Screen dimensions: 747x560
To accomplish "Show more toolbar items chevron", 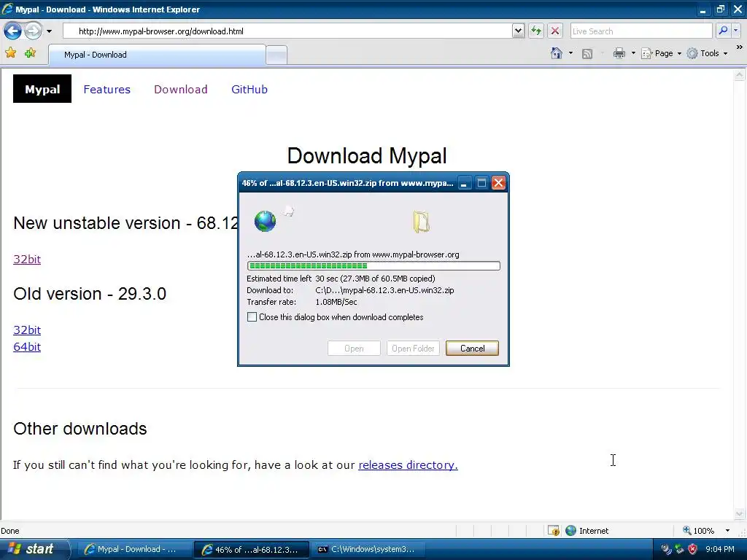I will point(740,47).
